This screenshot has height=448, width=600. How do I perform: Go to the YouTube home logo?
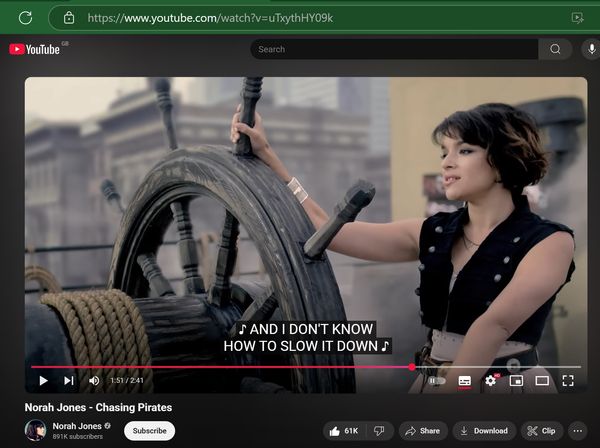coord(34,49)
